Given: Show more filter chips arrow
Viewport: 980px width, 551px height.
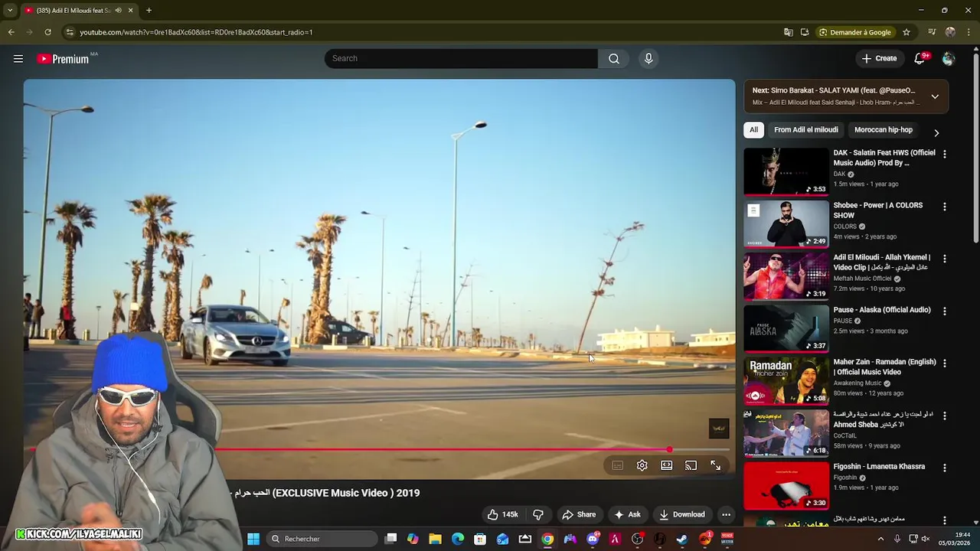Looking at the screenshot, I should point(936,132).
